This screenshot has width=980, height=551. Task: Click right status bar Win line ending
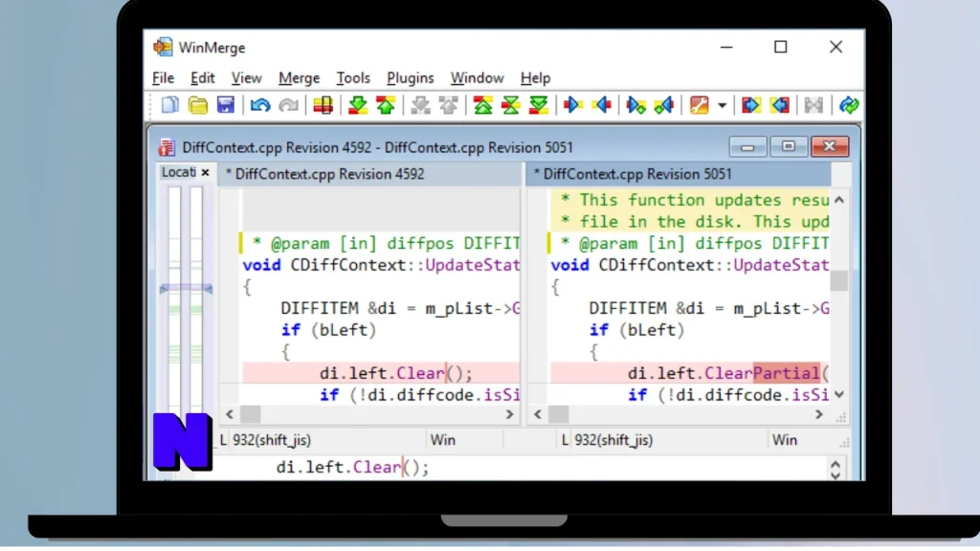(785, 440)
